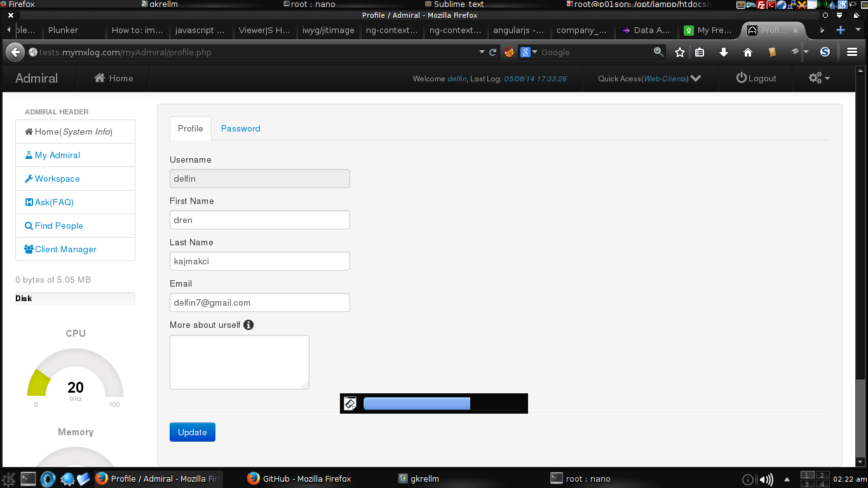Click the Firefox hamburger menu icon

[x=852, y=52]
